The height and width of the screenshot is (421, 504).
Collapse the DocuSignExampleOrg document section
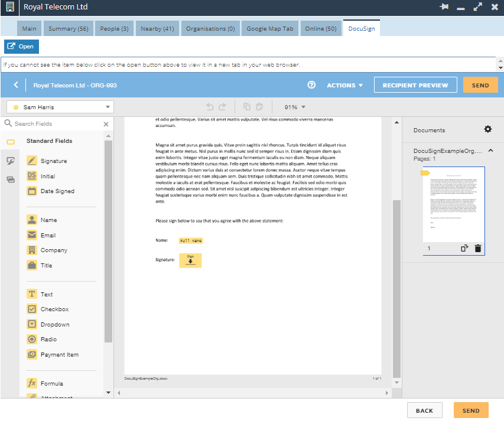(x=491, y=151)
